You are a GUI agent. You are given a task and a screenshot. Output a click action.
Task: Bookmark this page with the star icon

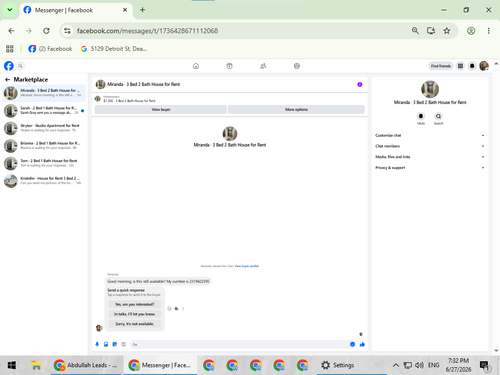[x=447, y=31]
